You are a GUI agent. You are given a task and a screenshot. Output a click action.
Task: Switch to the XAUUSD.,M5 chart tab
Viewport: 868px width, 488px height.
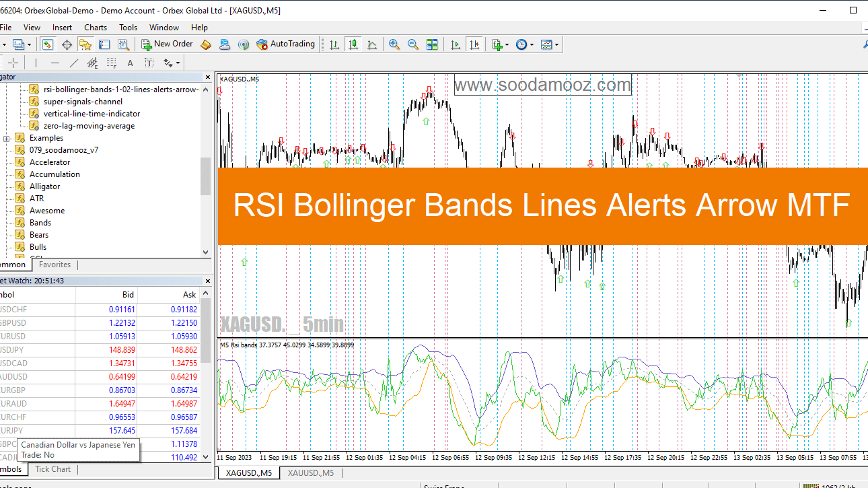point(310,473)
